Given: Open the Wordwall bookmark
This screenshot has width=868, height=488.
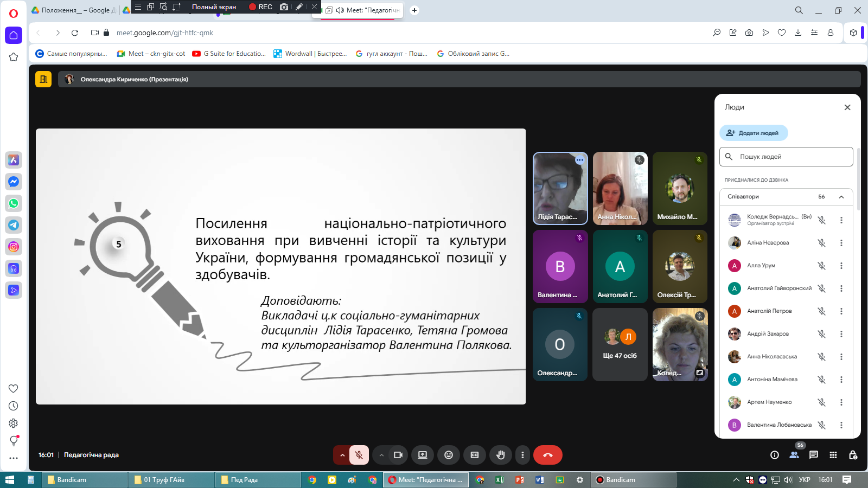Looking at the screenshot, I should (x=310, y=54).
